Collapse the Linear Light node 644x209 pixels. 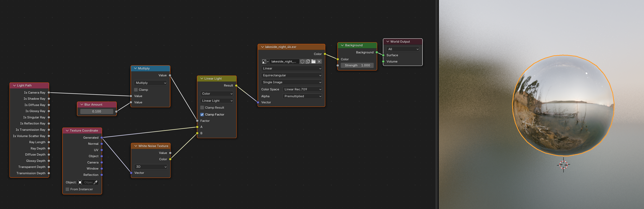[202, 79]
